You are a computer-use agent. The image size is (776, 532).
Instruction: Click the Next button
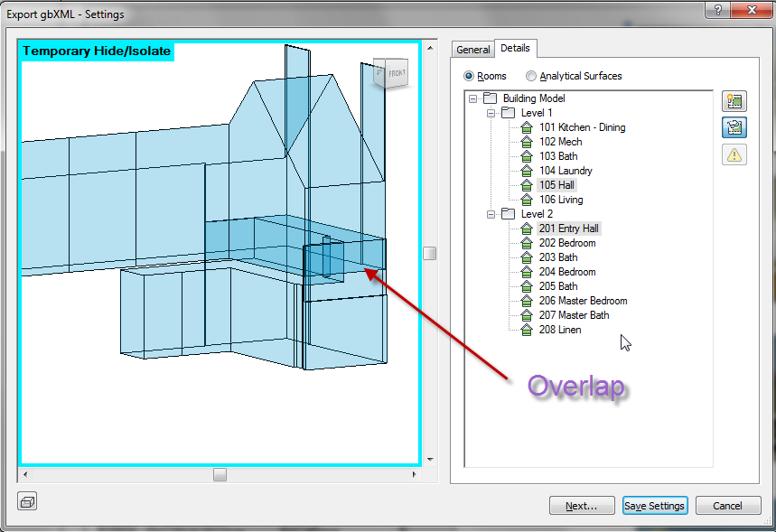click(582, 505)
